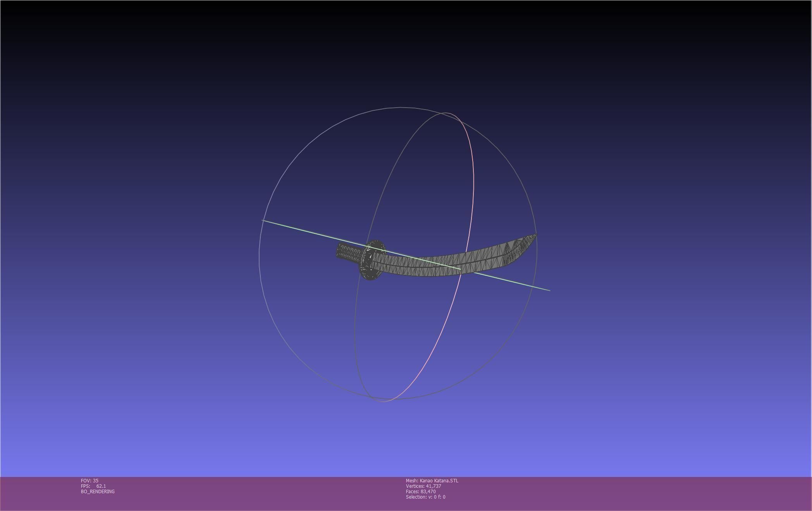The width and height of the screenshot is (812, 511).
Task: Click the katana's round guard
Action: click(x=373, y=260)
